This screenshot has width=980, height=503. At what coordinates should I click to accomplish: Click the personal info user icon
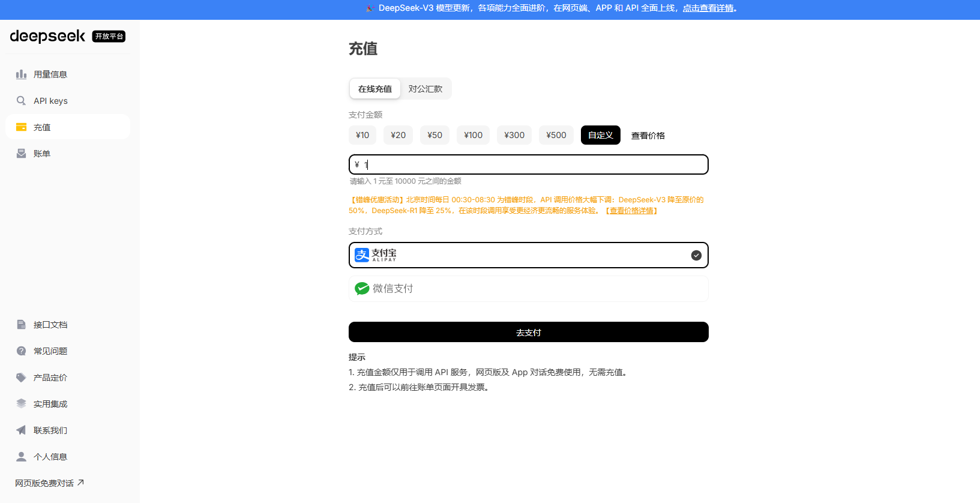[x=21, y=457]
